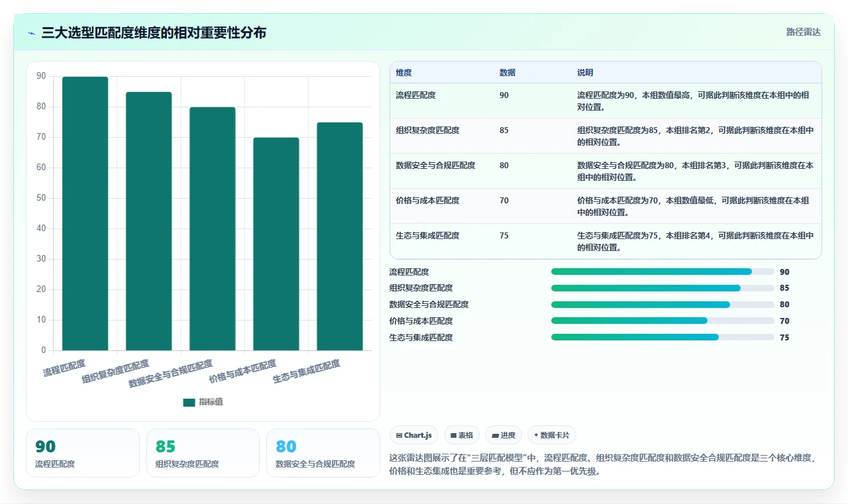The height and width of the screenshot is (504, 848).
Task: Click the 生态与集成匹配度 chart axis label
Action: (307, 372)
